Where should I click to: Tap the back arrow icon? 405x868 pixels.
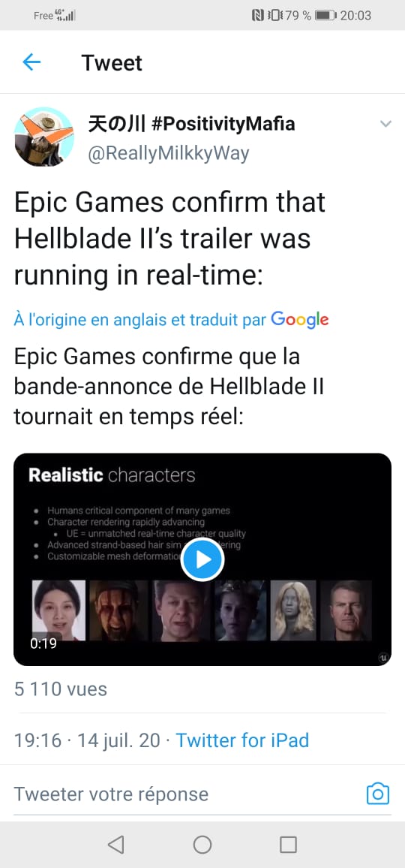(31, 62)
